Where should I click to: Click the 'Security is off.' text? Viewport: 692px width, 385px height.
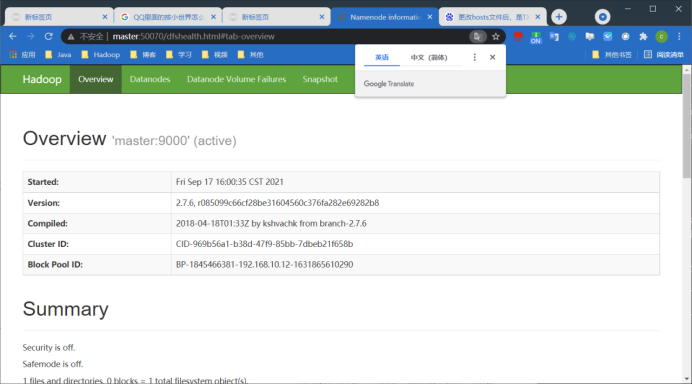click(49, 347)
